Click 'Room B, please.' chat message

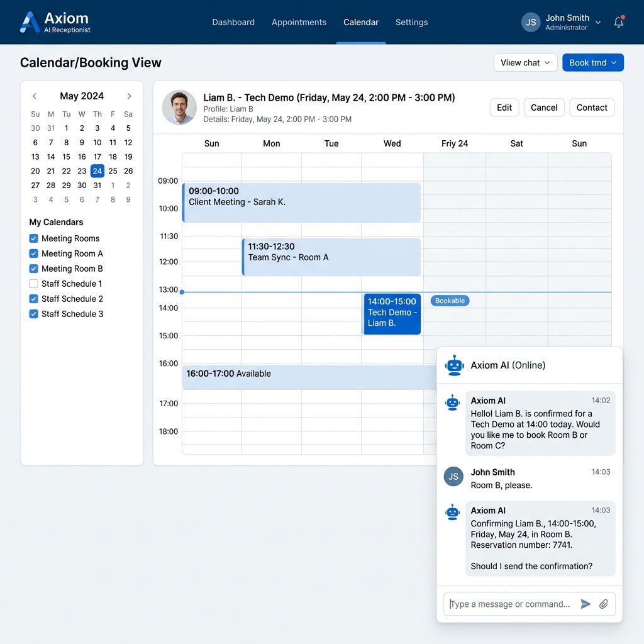pos(501,485)
